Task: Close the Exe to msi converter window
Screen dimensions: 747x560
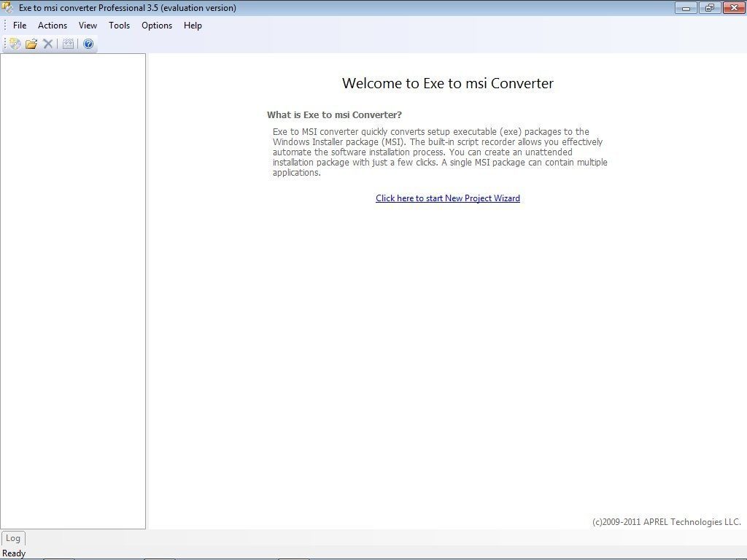Action: pyautogui.click(x=734, y=7)
